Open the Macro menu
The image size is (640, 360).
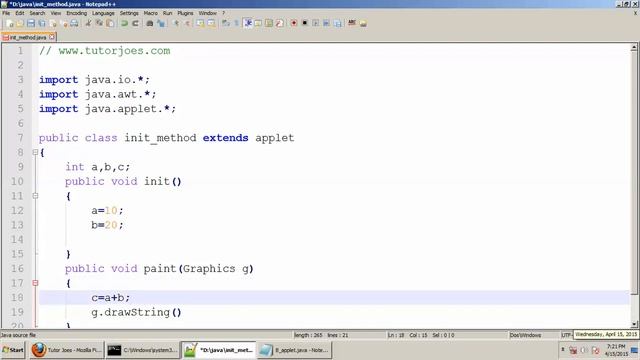[151, 13]
